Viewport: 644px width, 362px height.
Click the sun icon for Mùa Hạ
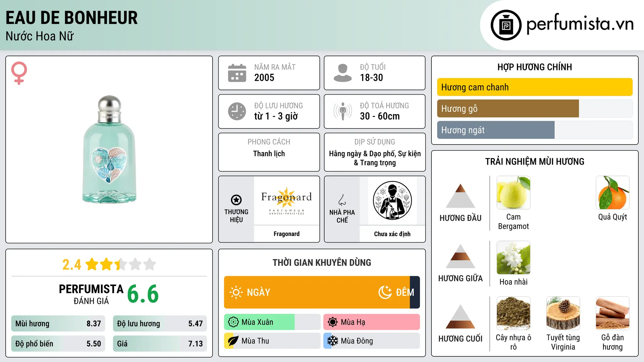(x=333, y=322)
